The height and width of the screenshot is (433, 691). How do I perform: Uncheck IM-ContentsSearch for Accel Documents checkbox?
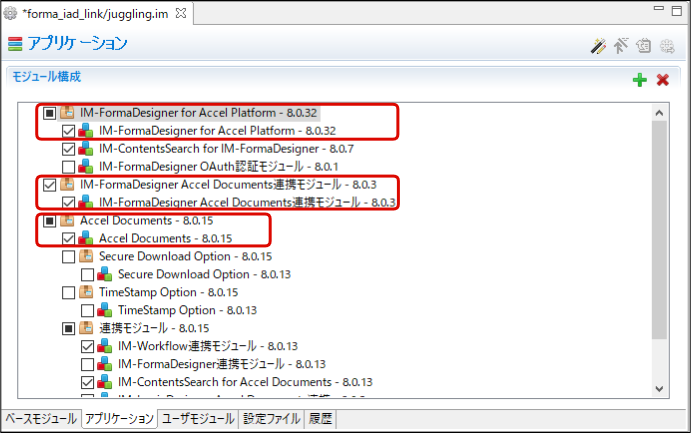[87, 383]
